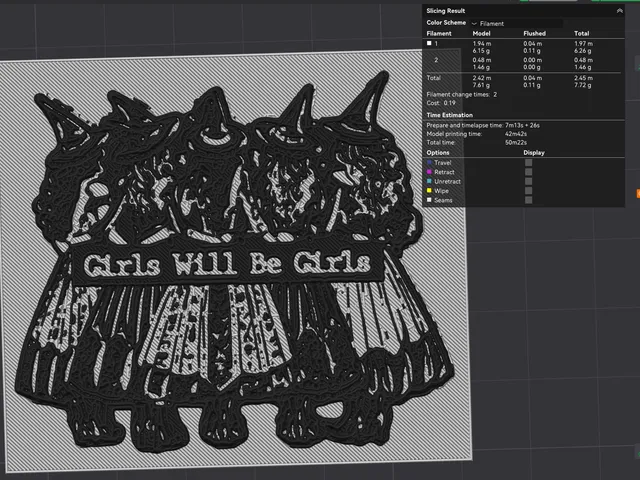Click the Model column header

tap(481, 33)
